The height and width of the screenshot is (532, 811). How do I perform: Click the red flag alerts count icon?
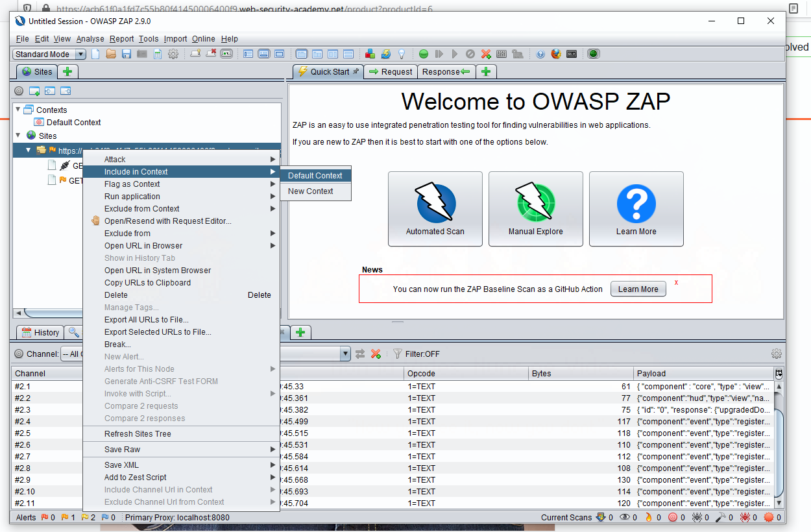(45, 518)
